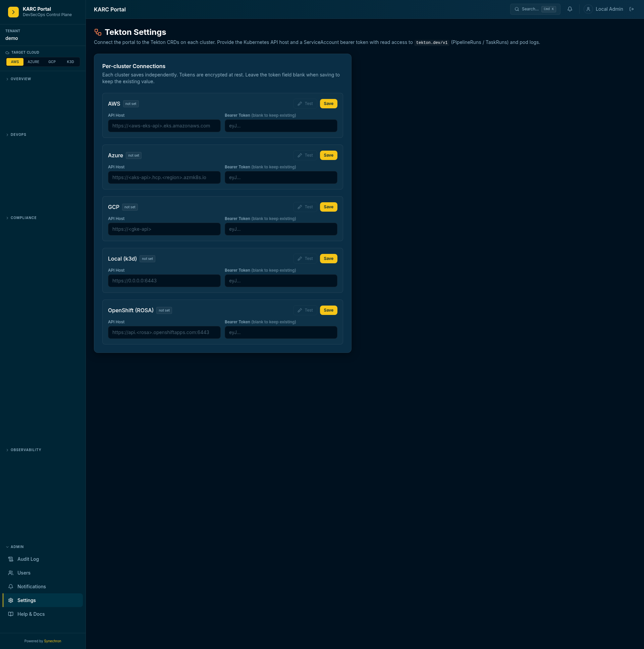Open the Synechron link in footer

click(53, 641)
